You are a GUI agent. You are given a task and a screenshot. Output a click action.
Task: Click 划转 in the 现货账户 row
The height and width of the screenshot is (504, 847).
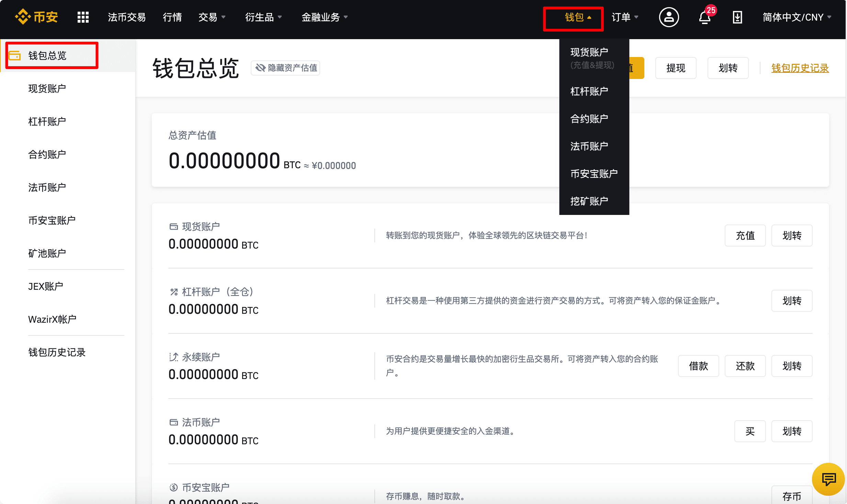(x=792, y=236)
